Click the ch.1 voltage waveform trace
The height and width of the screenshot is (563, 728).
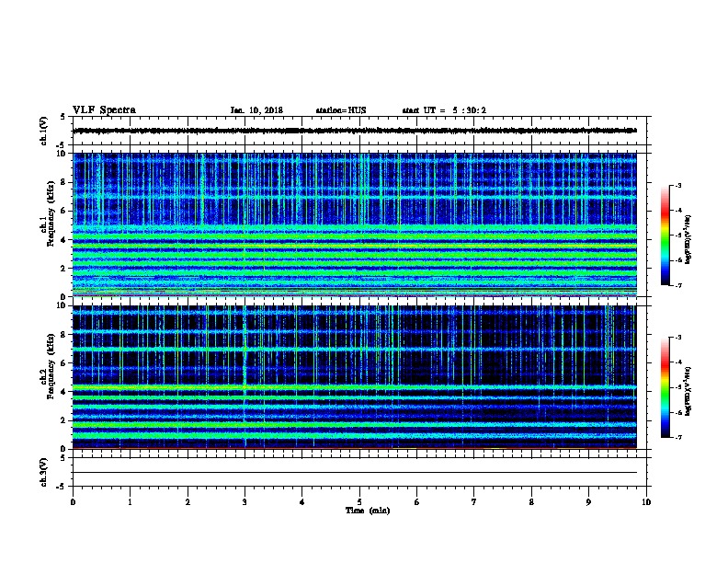355,131
